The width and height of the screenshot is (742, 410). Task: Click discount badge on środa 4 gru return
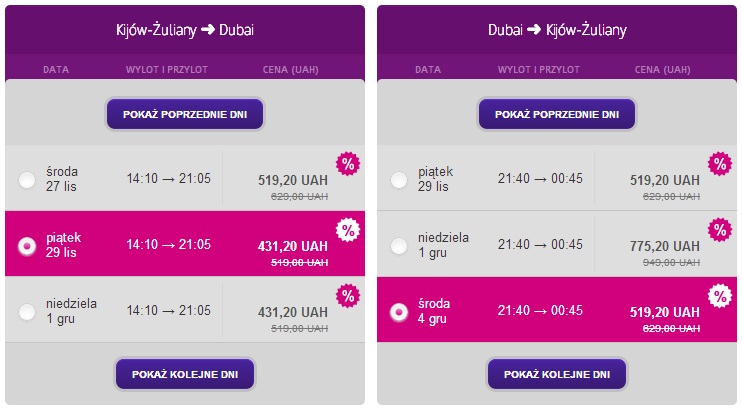tap(720, 296)
